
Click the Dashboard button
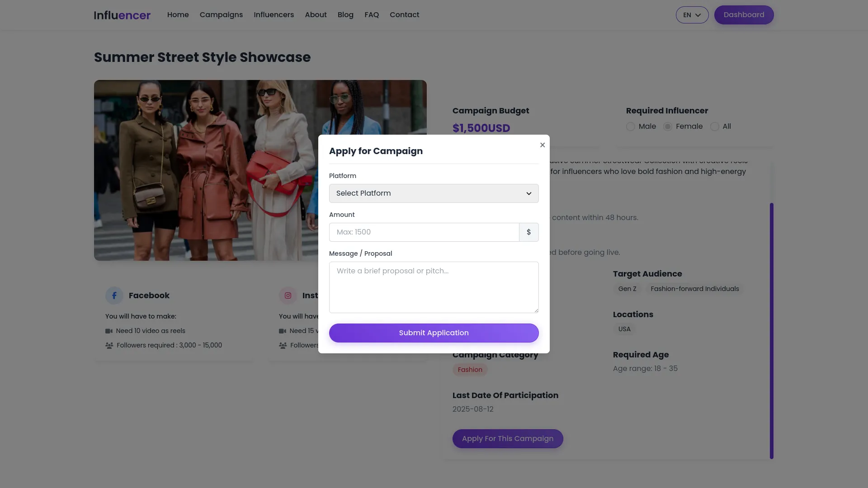pos(744,15)
